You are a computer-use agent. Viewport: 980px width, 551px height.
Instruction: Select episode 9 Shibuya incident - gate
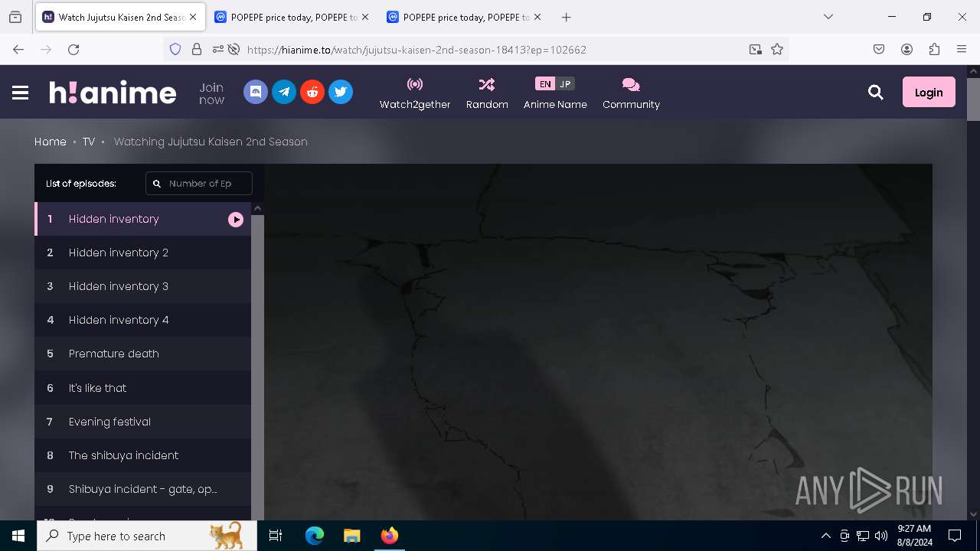(x=142, y=489)
